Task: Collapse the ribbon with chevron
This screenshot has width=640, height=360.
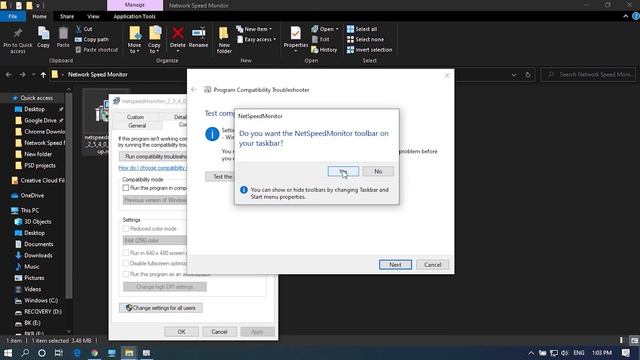Action: [x=625, y=16]
